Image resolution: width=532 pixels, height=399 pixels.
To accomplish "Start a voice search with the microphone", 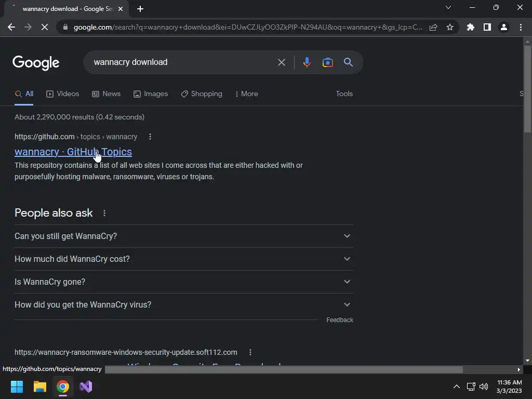I will (x=307, y=62).
